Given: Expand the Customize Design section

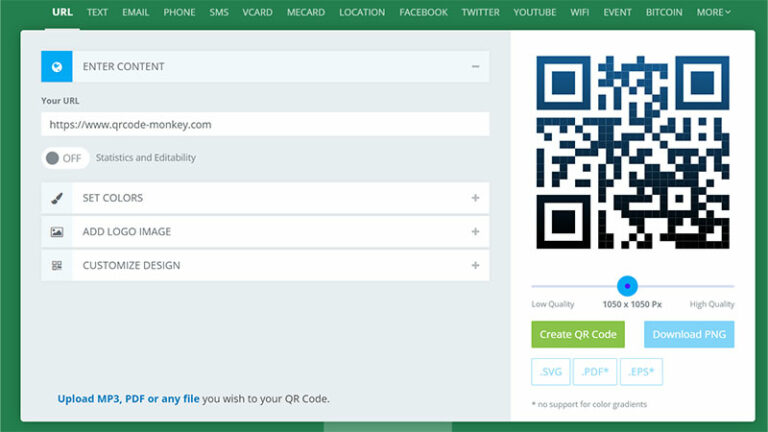Looking at the screenshot, I should 475,266.
